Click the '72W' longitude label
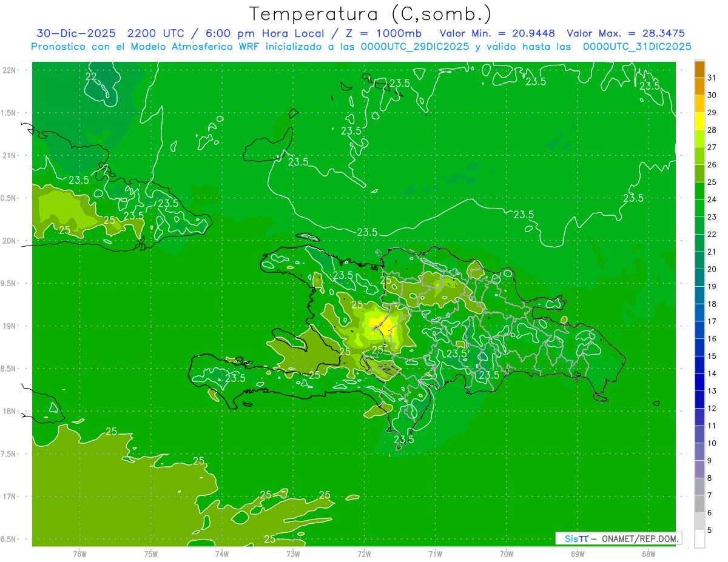 click(x=364, y=554)
